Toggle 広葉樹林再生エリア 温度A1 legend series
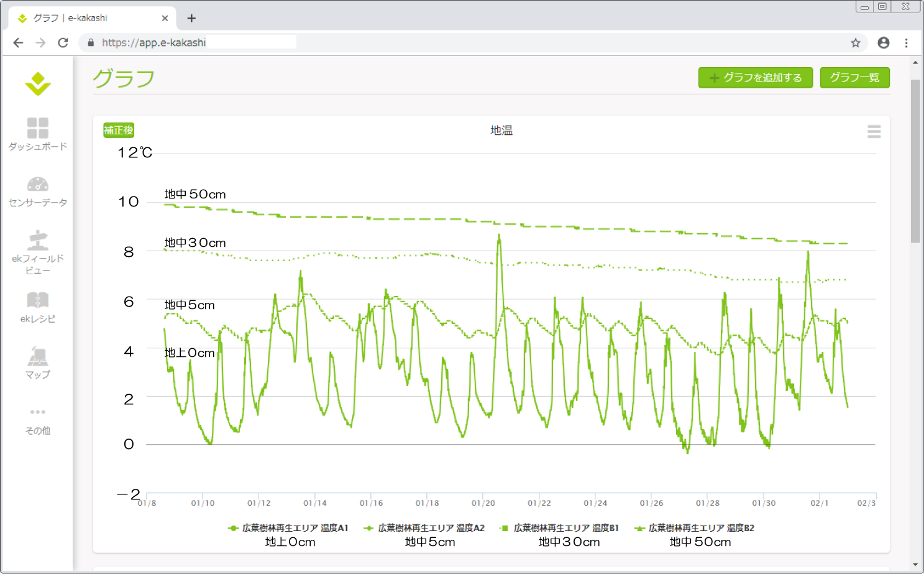Screen dimensions: 924x574 coord(288,528)
